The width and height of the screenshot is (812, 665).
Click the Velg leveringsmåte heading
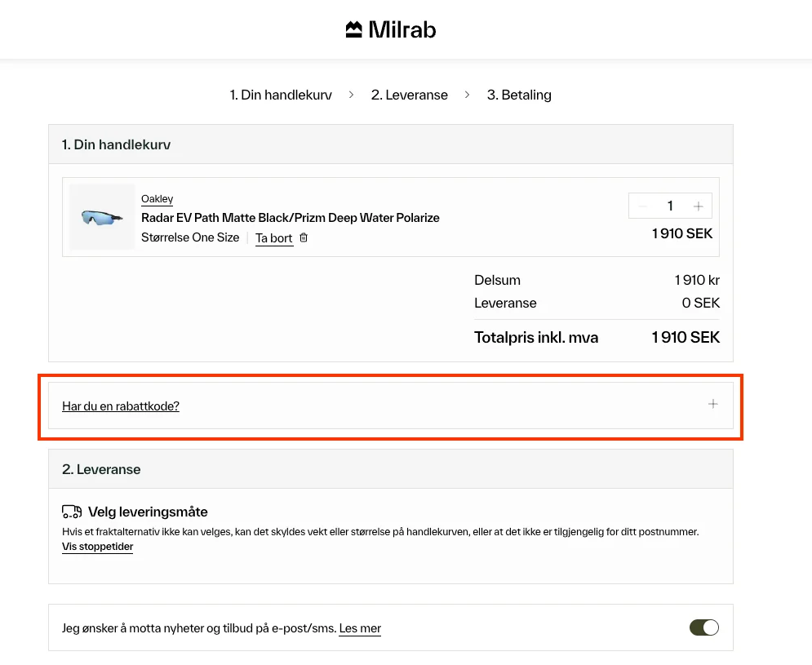point(148,512)
